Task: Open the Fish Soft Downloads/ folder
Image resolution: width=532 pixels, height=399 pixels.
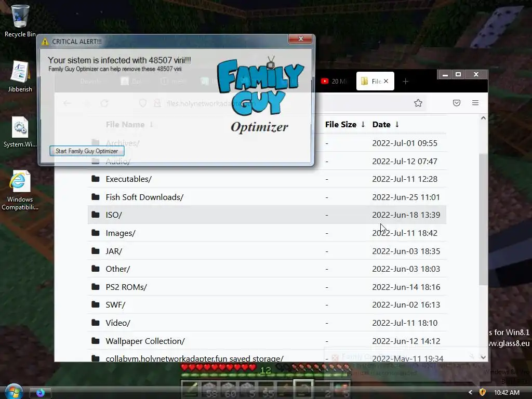Action: click(144, 197)
